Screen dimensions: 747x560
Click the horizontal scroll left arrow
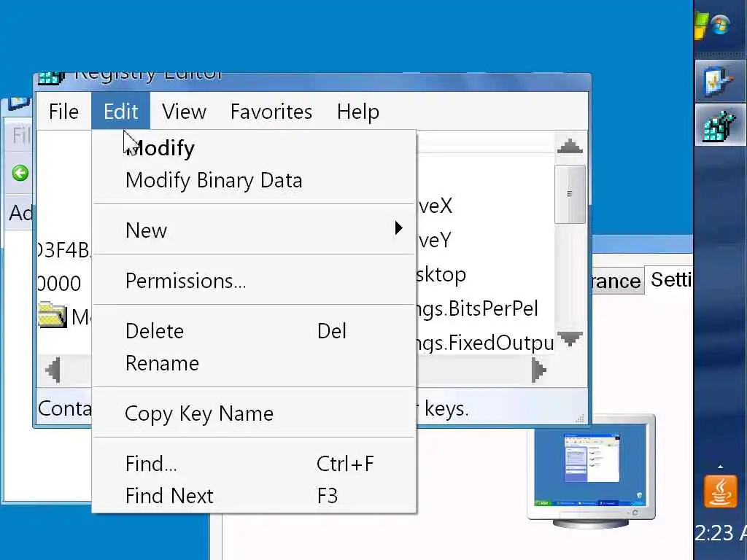point(53,370)
